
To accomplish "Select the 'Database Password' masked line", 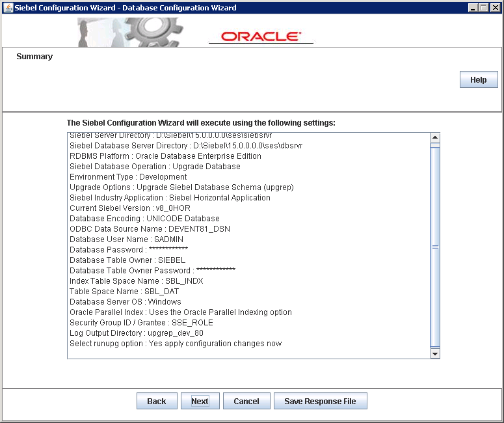I will 129,250.
